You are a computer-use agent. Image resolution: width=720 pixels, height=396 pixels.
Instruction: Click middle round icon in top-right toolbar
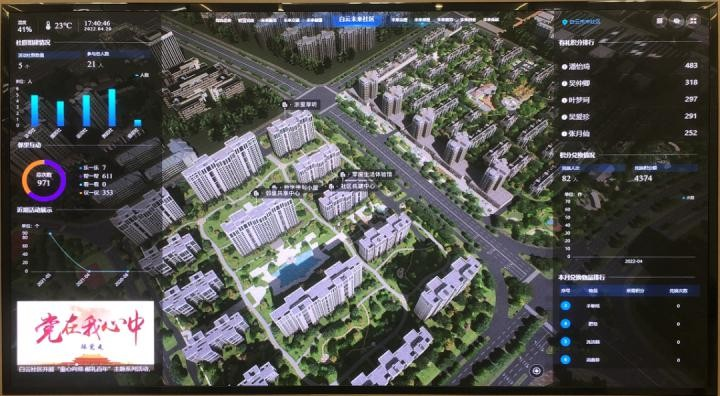point(677,21)
